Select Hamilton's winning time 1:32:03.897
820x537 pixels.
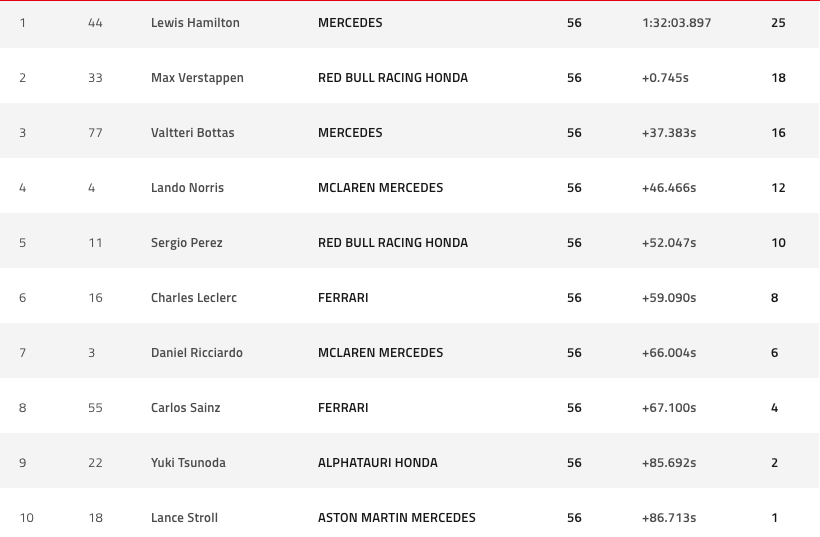pyautogui.click(x=677, y=23)
